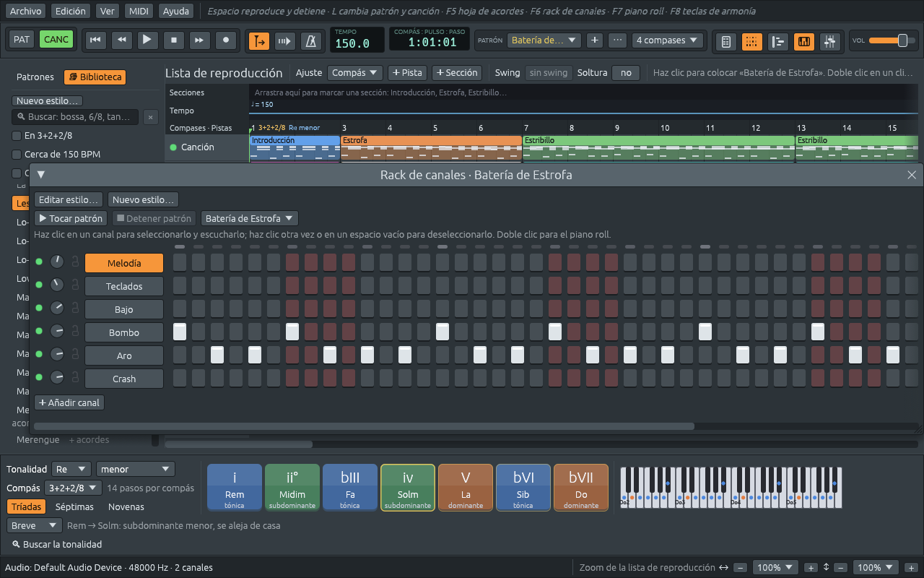Toggle CANC song mode button

point(56,40)
